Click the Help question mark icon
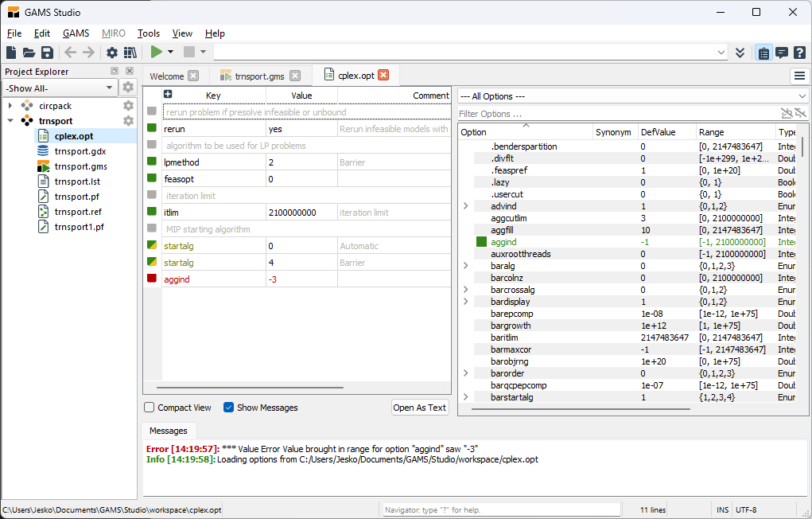 tap(799, 53)
